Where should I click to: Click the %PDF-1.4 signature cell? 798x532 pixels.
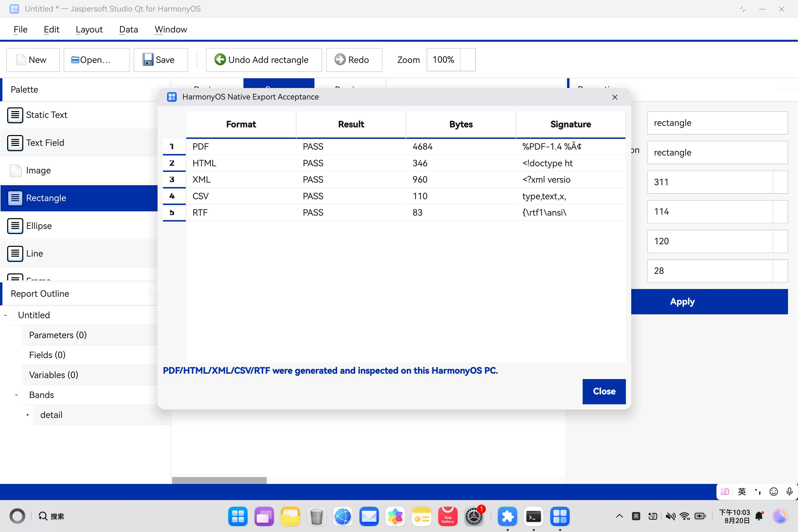[x=571, y=147]
